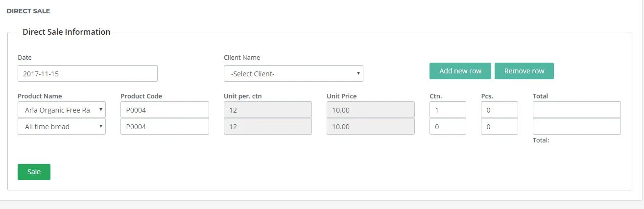Click the Direct Sale Information heading
Screen dimensions: 644x209
click(67, 32)
